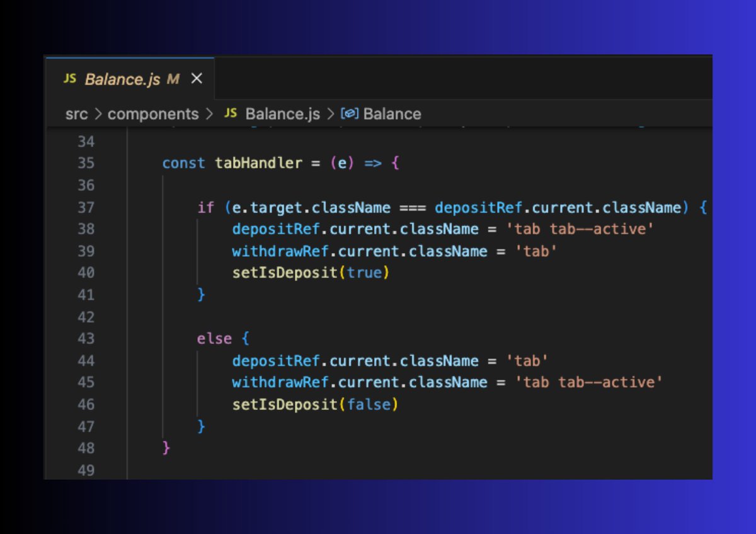Image resolution: width=756 pixels, height=534 pixels.
Task: Click withdrawRef on line 39
Action: tap(281, 251)
